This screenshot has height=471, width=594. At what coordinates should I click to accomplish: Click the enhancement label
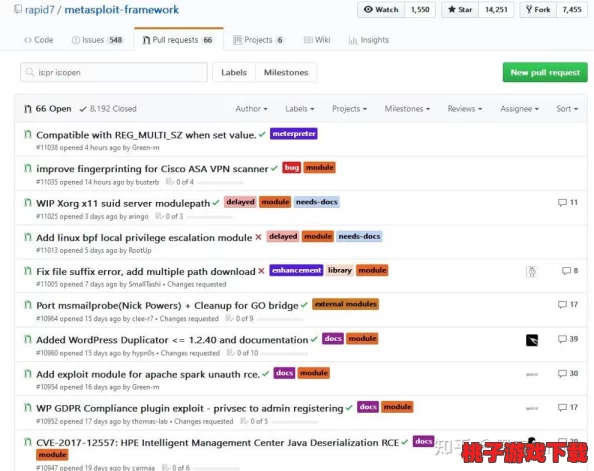pyautogui.click(x=296, y=270)
